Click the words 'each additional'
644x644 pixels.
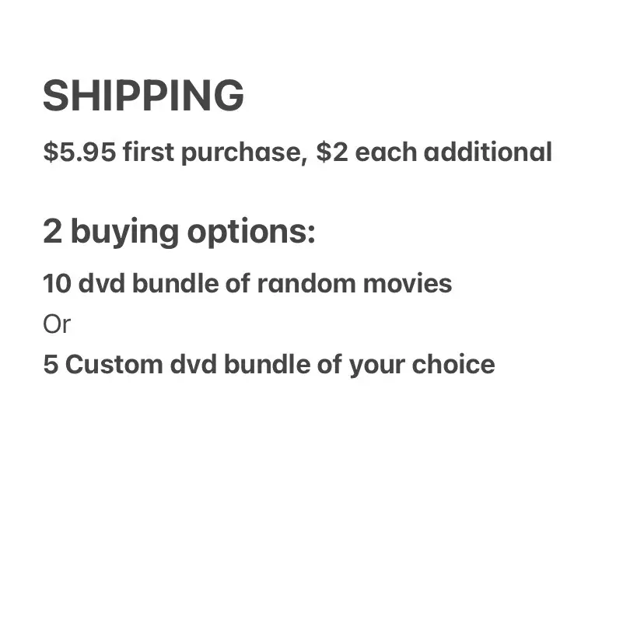click(453, 152)
